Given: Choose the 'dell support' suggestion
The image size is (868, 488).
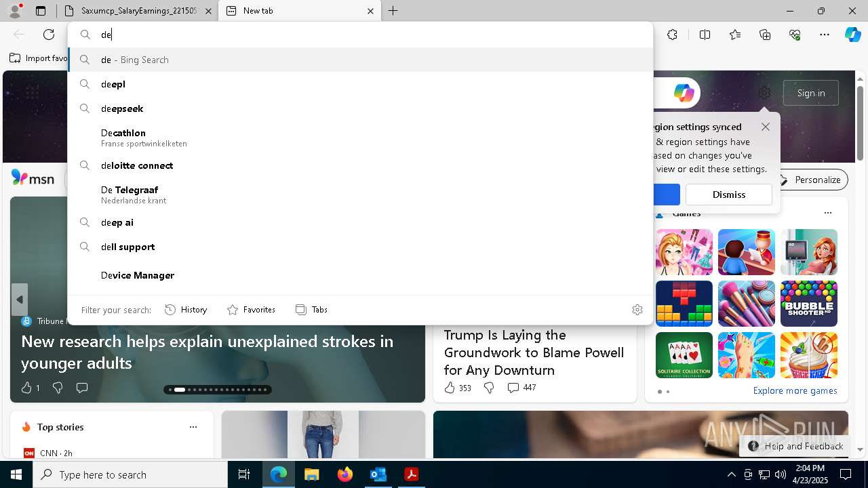Looking at the screenshot, I should tap(361, 247).
